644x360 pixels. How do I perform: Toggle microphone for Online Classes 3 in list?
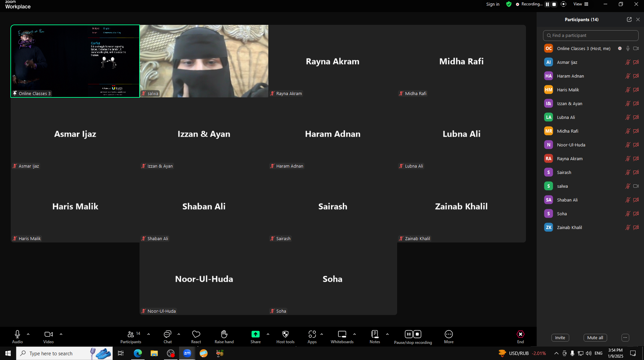click(628, 48)
